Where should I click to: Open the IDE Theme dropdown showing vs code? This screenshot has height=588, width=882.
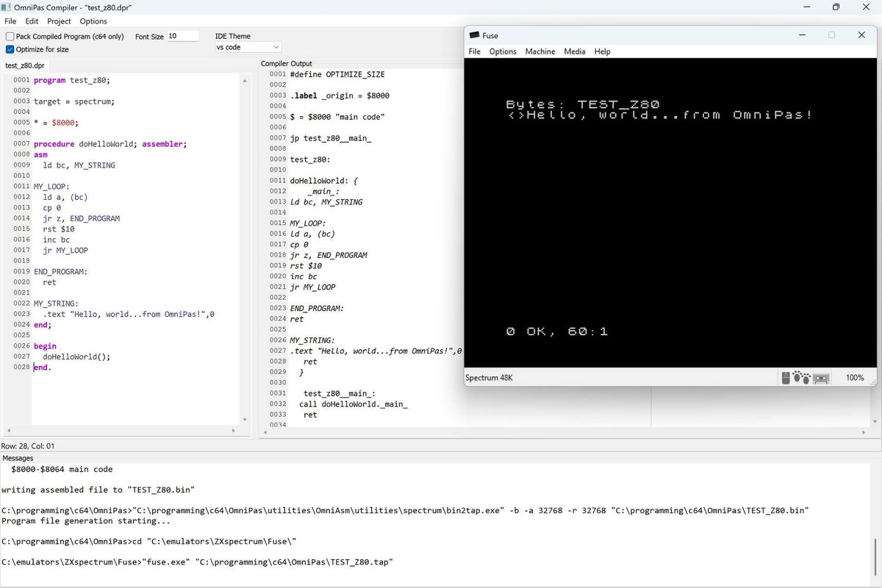pyautogui.click(x=248, y=46)
